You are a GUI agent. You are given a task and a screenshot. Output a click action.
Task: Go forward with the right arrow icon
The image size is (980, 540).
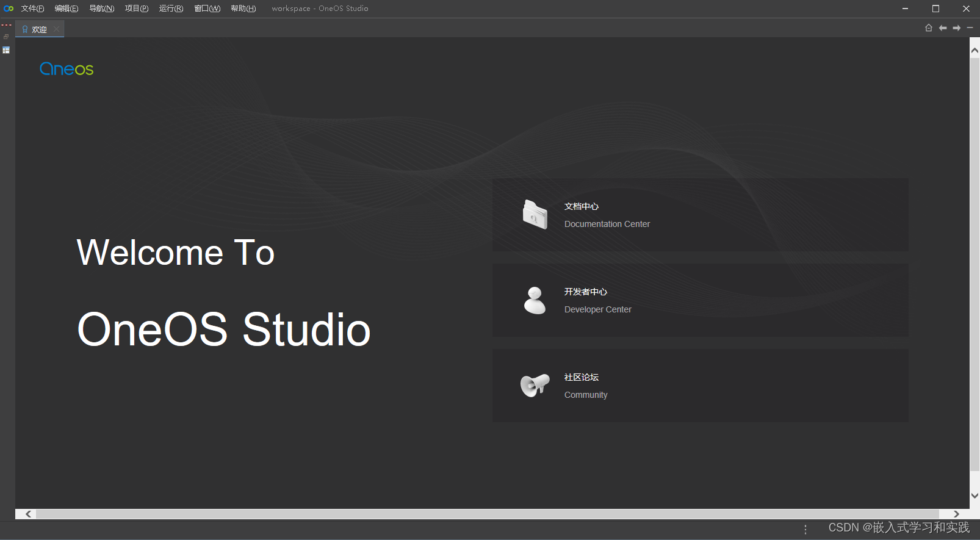[x=957, y=28]
